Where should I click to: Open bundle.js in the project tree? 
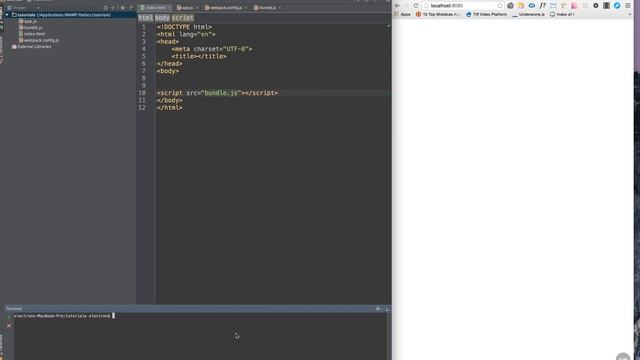[x=30, y=27]
